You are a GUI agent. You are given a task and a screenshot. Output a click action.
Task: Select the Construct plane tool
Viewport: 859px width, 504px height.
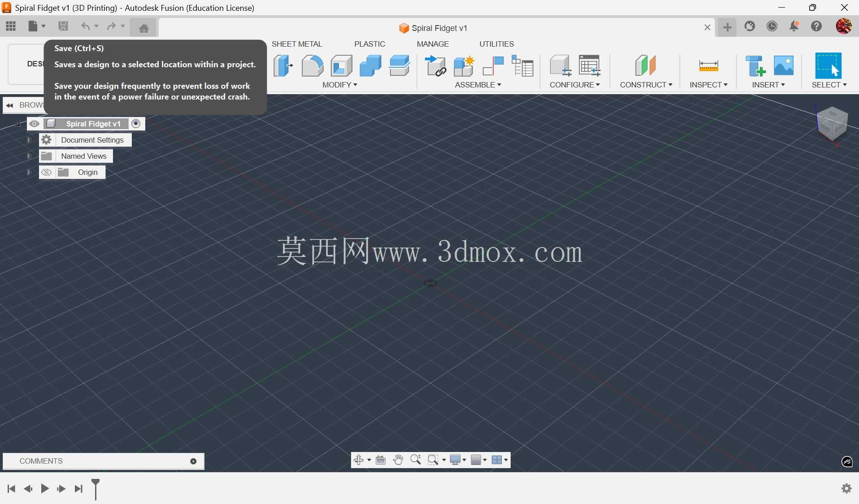[x=646, y=66]
